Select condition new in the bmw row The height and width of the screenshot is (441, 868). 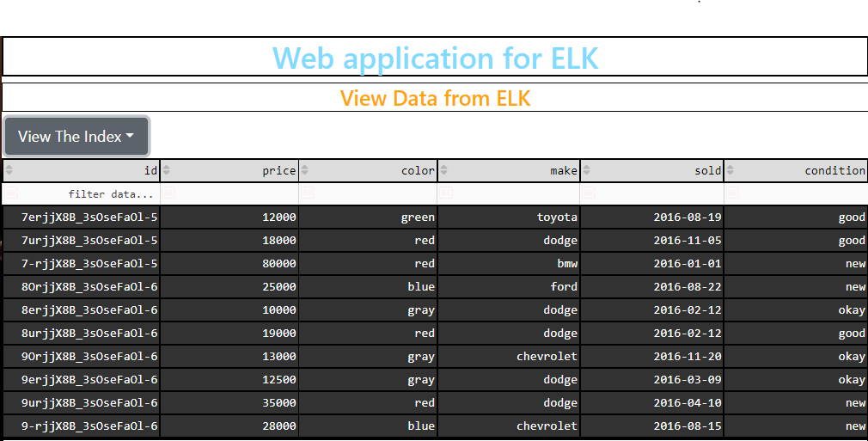pyautogui.click(x=796, y=264)
